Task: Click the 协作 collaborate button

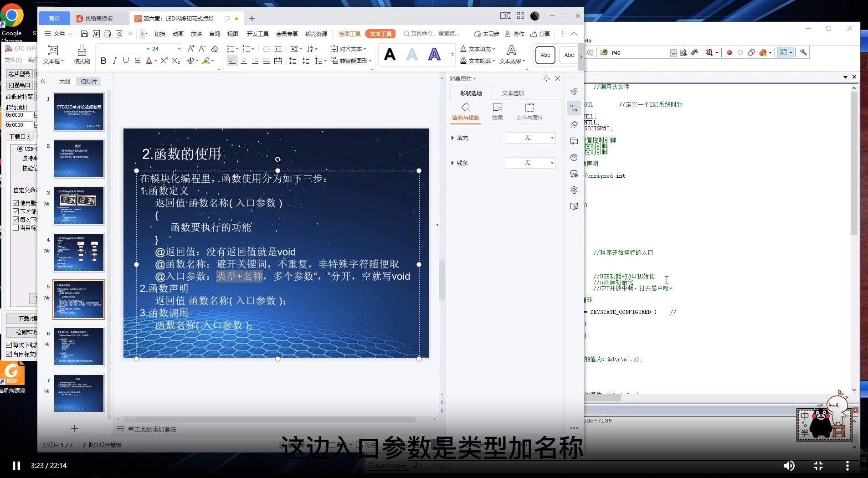Action: 515,34
